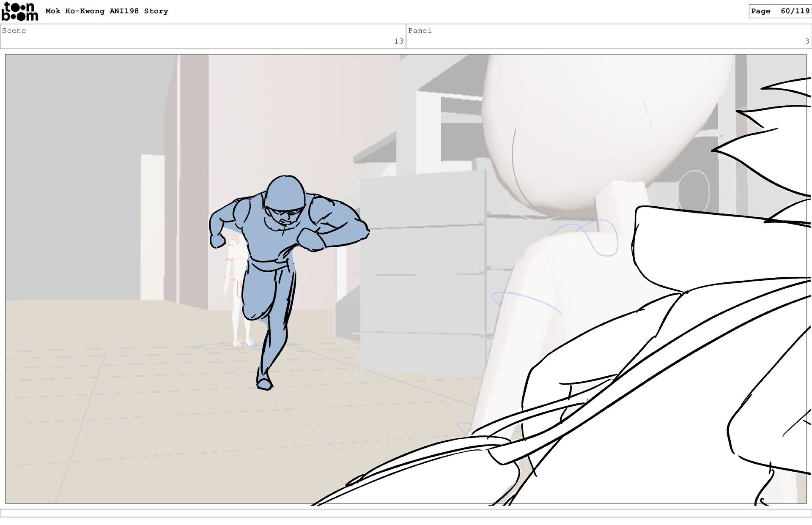The image size is (812, 525).
Task: Select the scene number 13 field
Action: (398, 41)
